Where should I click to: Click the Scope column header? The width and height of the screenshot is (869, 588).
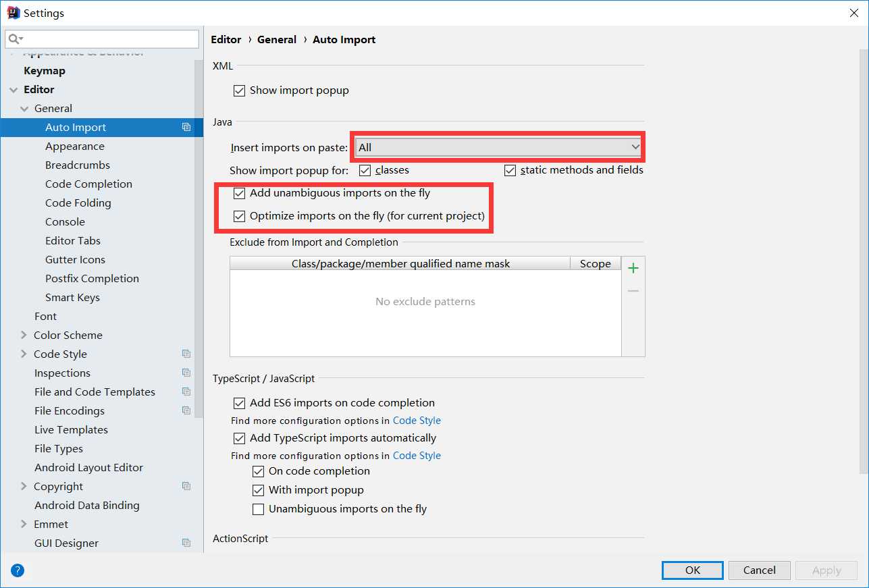pos(596,264)
